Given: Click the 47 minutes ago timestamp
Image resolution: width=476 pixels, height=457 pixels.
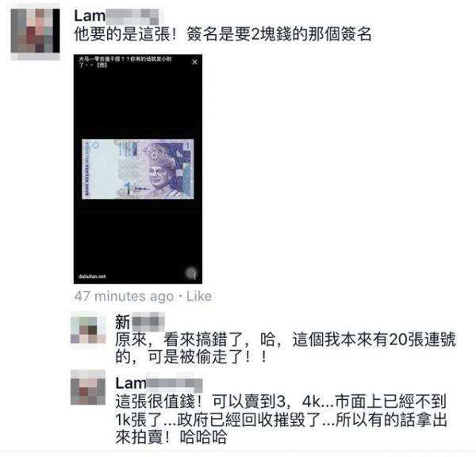Looking at the screenshot, I should coord(124,297).
